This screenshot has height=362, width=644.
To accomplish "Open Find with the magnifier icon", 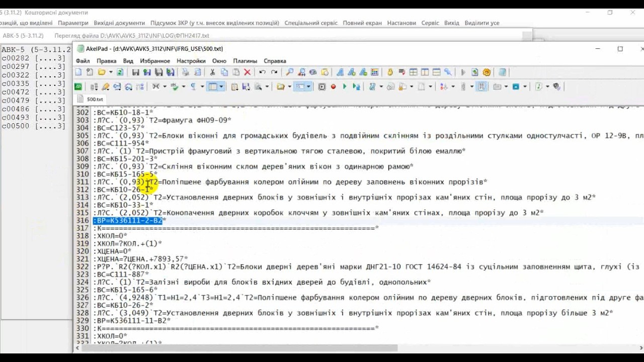I will (289, 72).
